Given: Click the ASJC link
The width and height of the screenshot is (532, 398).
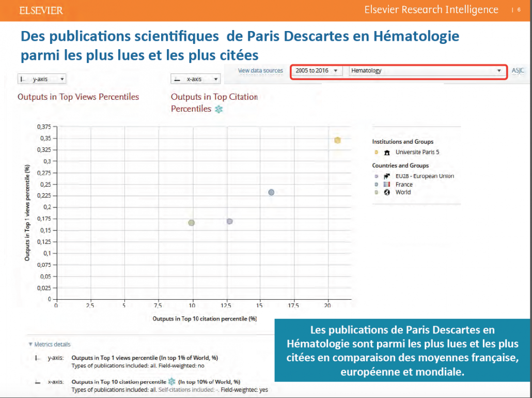Looking at the screenshot, I should 518,71.
